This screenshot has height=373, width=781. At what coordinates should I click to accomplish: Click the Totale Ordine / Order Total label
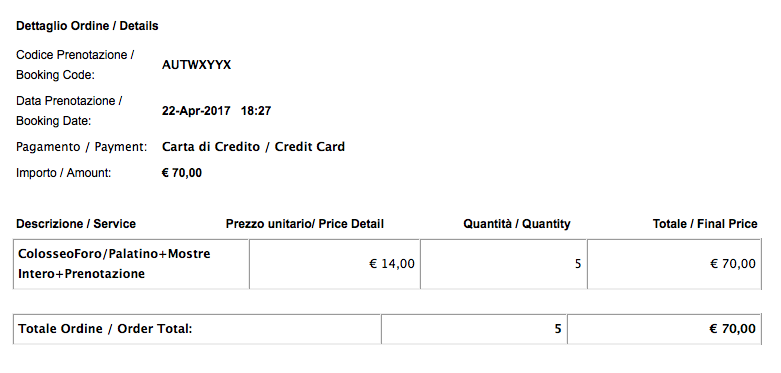click(x=105, y=329)
